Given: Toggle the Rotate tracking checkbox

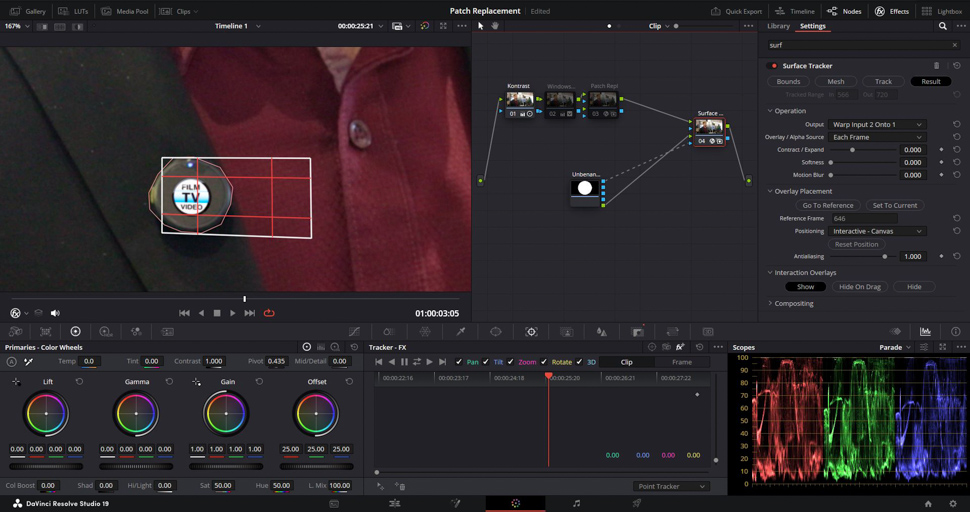Looking at the screenshot, I should coord(544,362).
